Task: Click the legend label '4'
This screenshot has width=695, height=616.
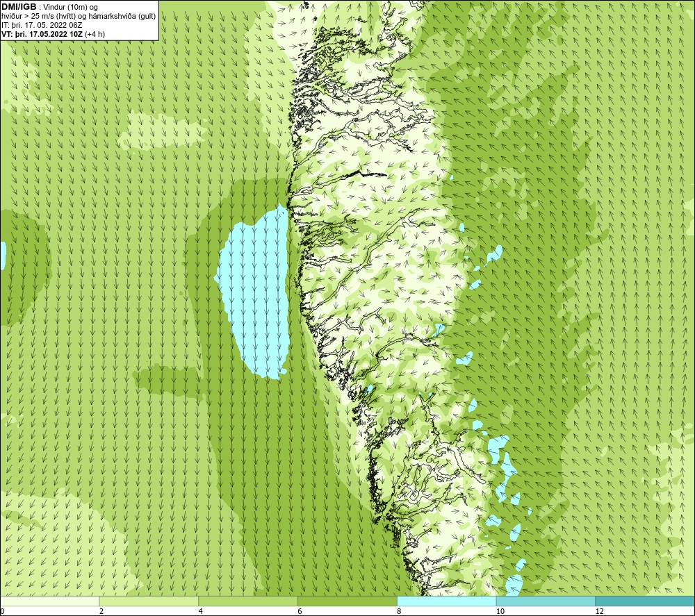Action: point(201,611)
